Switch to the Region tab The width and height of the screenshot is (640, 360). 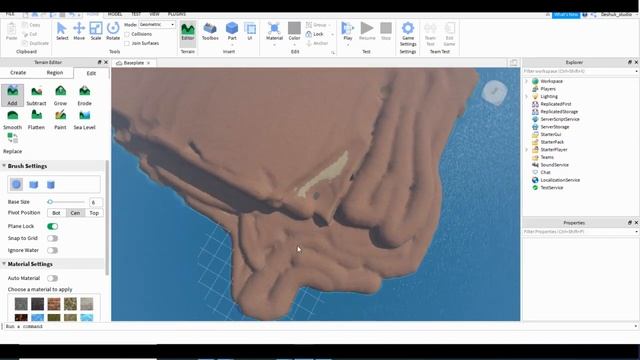55,73
